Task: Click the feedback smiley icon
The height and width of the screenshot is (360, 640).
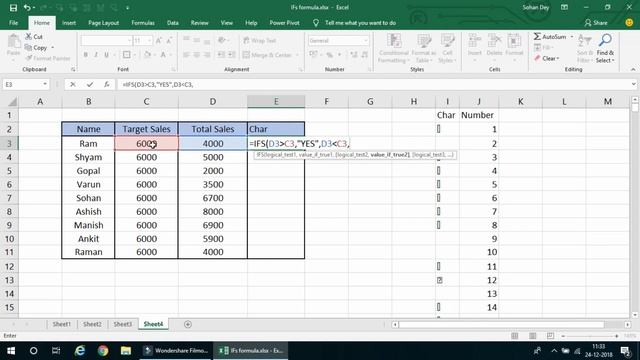Action: click(629, 23)
